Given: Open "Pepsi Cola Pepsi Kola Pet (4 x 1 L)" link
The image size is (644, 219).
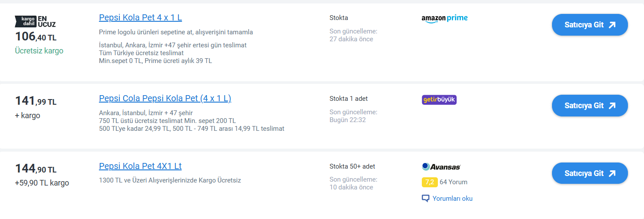Looking at the screenshot, I should [165, 99].
